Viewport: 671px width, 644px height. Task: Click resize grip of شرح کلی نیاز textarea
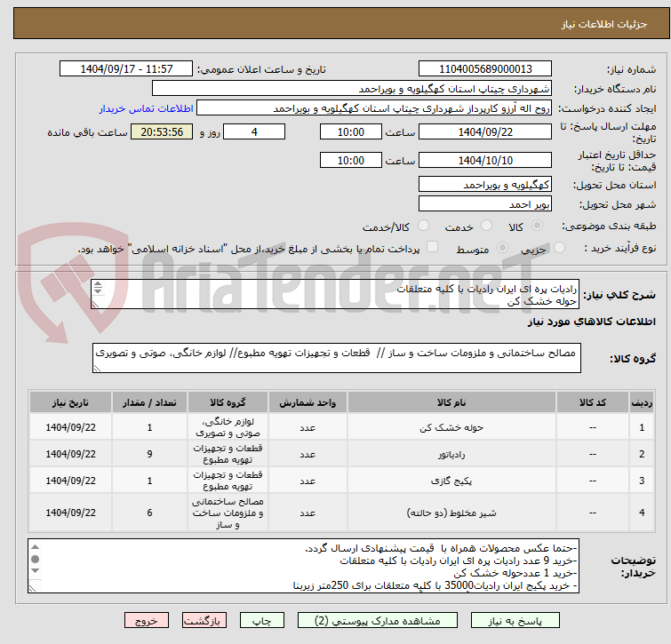(95, 304)
